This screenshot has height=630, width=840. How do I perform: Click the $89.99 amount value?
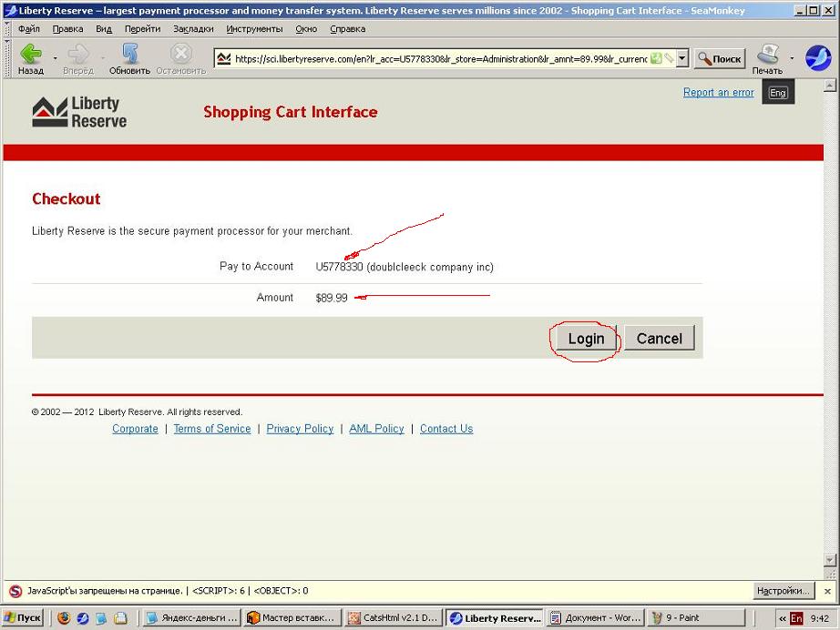(332, 298)
